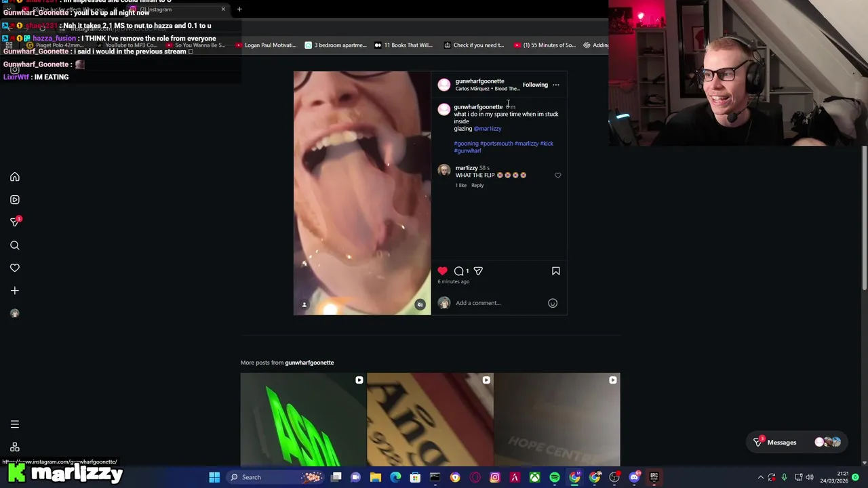
Task: Open the Check if you need t... bookmark
Action: click(474, 45)
